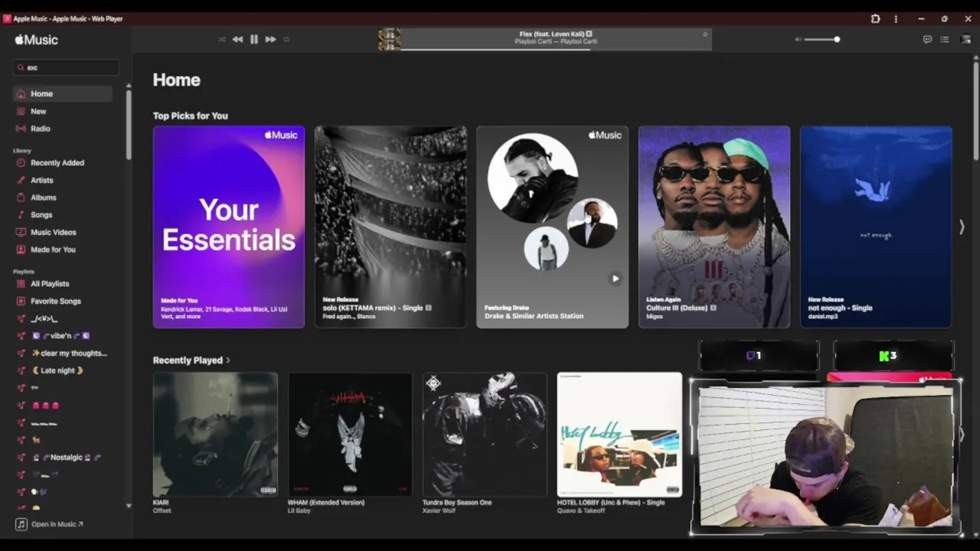Click the sidebar scroll-up arrow
This screenshot has height=551, width=980.
pos(128,85)
